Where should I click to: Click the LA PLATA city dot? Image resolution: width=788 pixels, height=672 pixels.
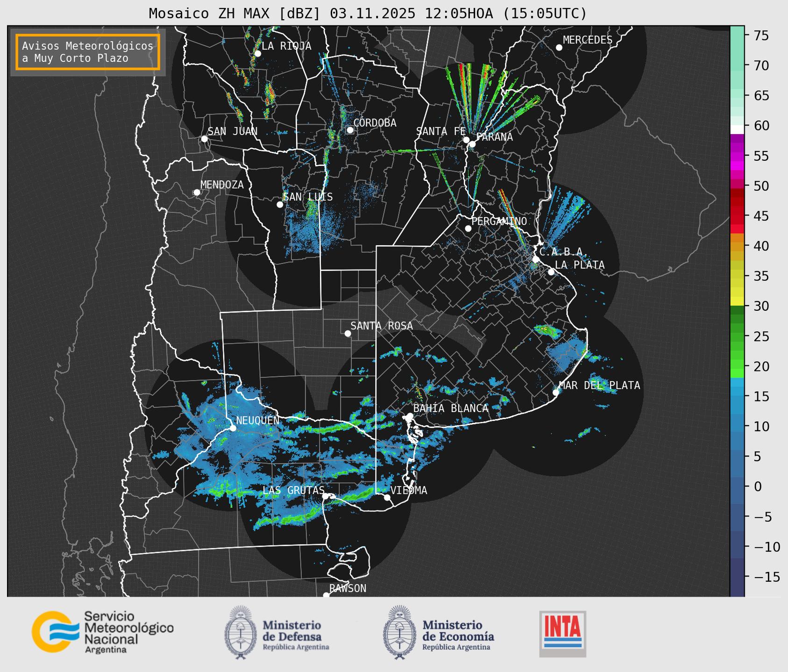(x=551, y=272)
